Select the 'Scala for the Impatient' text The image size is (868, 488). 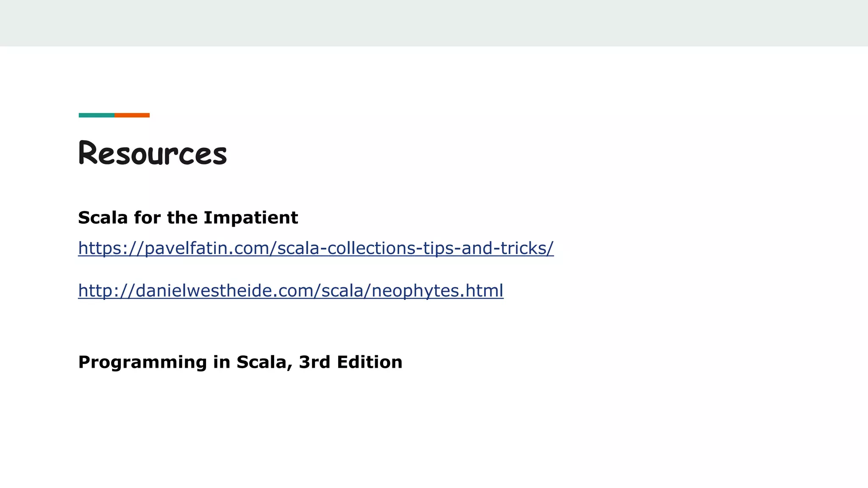[x=188, y=218]
